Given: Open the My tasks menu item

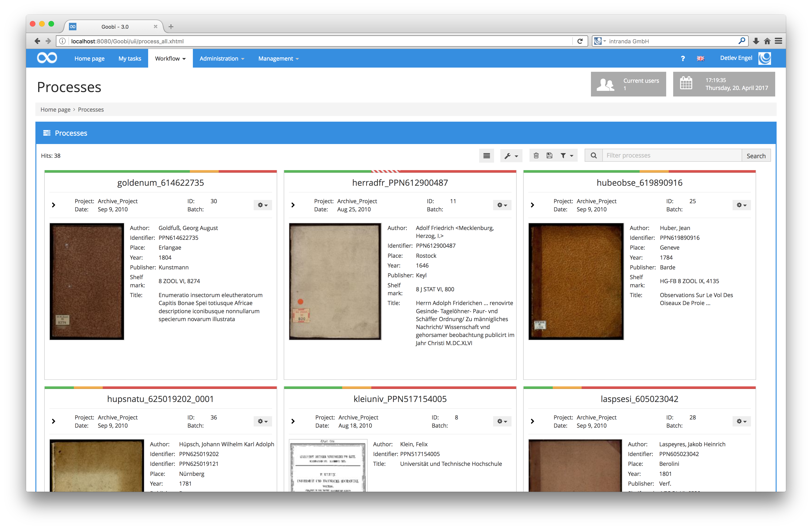Looking at the screenshot, I should click(x=130, y=59).
